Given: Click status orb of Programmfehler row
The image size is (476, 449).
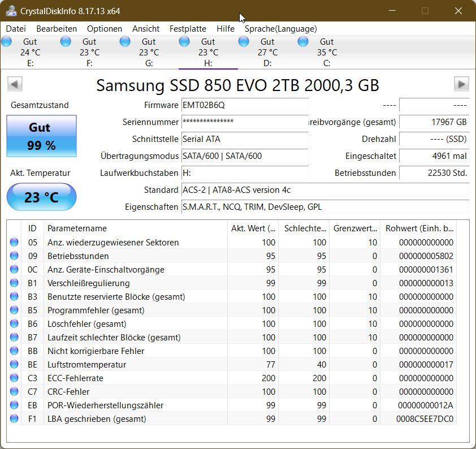Looking at the screenshot, I should pyautogui.click(x=14, y=310).
